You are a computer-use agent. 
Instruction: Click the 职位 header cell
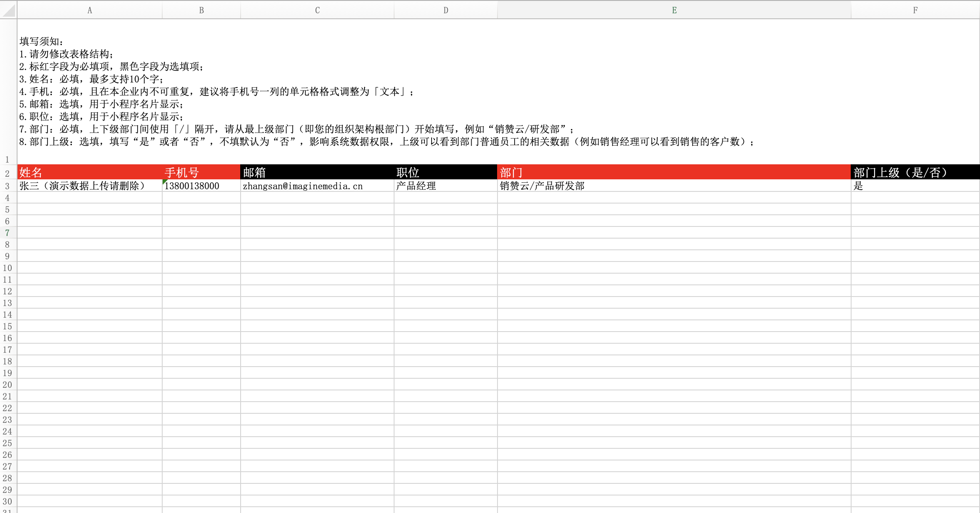point(446,172)
